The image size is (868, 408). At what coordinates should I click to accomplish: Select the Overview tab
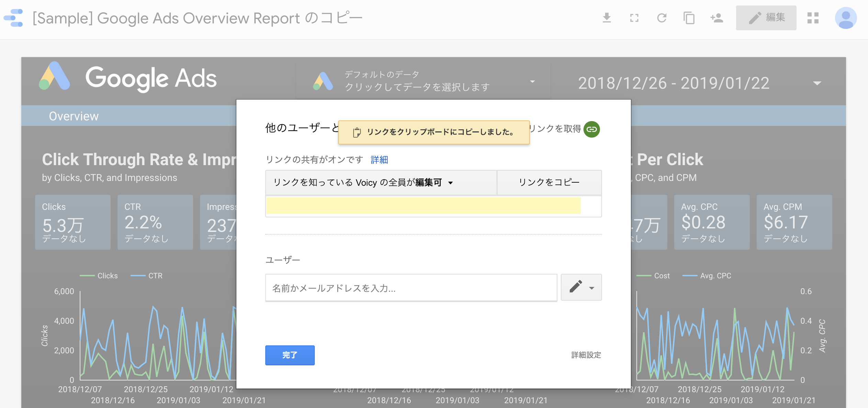click(74, 116)
